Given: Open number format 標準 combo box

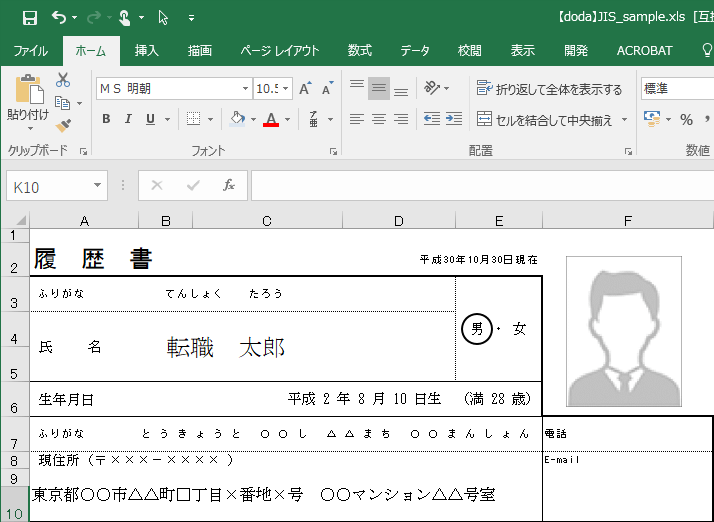Looking at the screenshot, I should pyautogui.click(x=677, y=89).
